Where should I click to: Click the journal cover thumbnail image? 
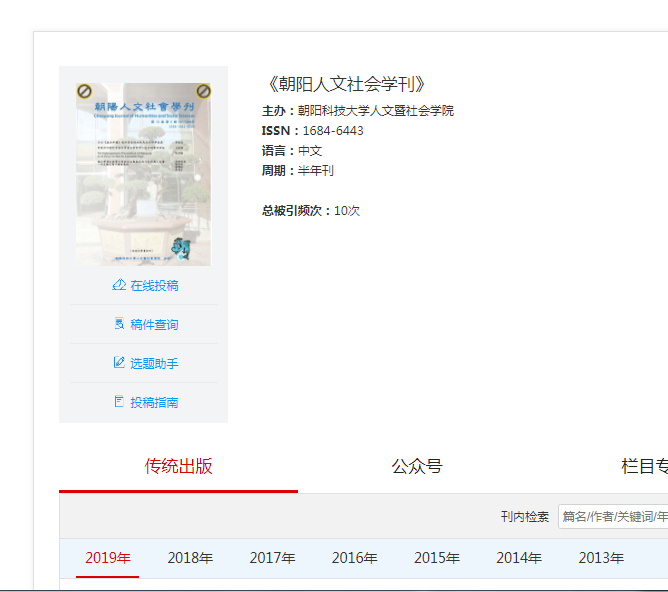coord(143,174)
